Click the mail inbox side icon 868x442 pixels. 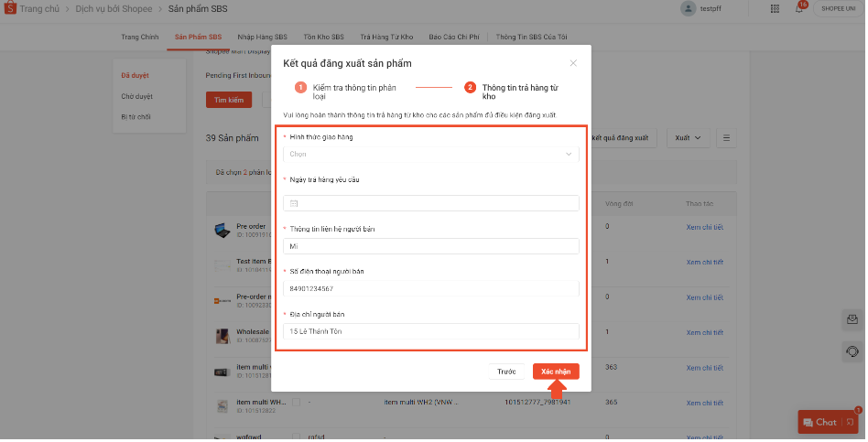pos(852,319)
